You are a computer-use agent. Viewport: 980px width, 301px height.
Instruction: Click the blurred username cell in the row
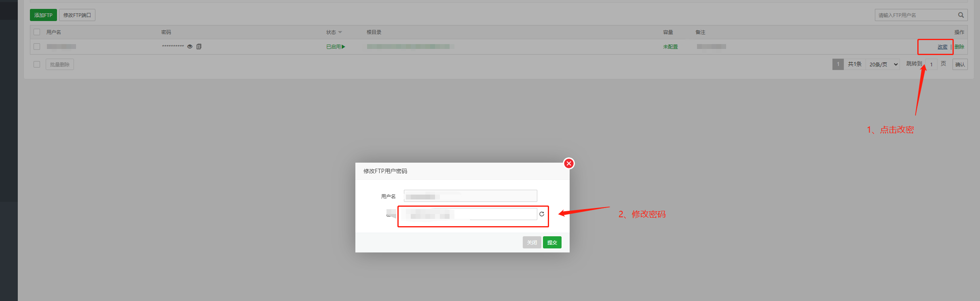pos(61,47)
